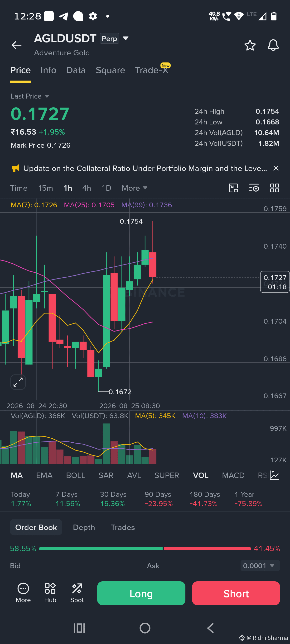Select the Time chart interval
Screen dimensions: 290x644
click(x=19, y=188)
